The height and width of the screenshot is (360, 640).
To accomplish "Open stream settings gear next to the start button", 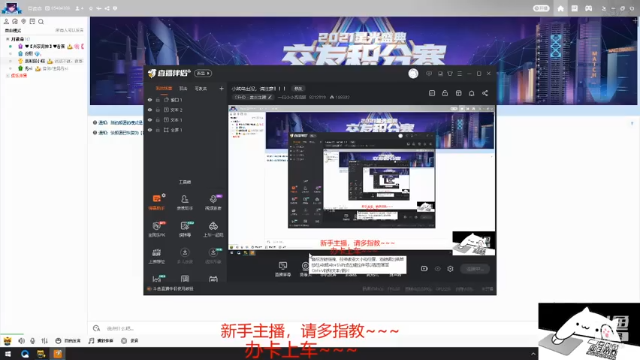I will [x=450, y=269].
